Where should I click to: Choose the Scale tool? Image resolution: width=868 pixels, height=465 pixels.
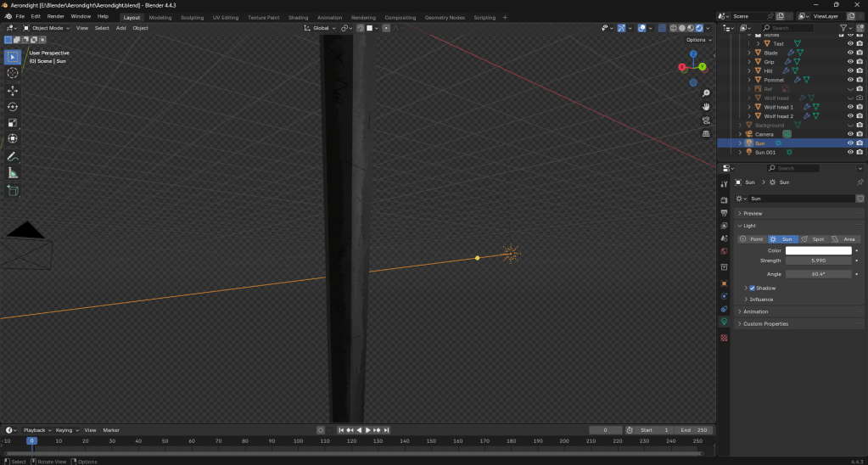point(13,122)
